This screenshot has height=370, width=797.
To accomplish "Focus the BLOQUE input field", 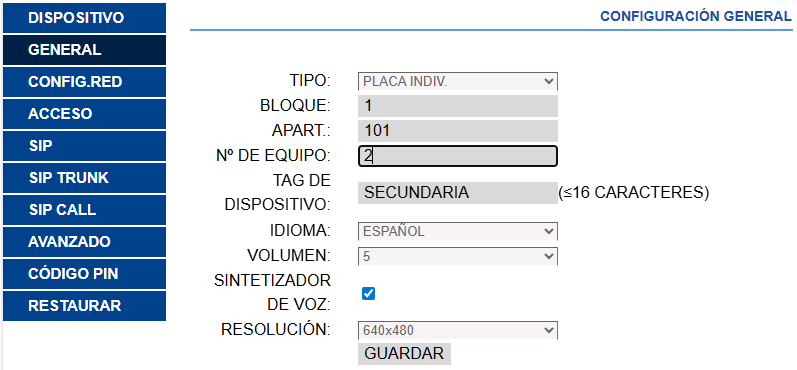I will pyautogui.click(x=457, y=106).
